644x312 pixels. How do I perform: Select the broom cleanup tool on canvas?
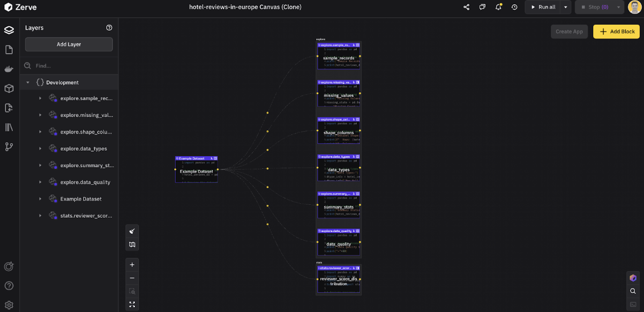pos(132,231)
